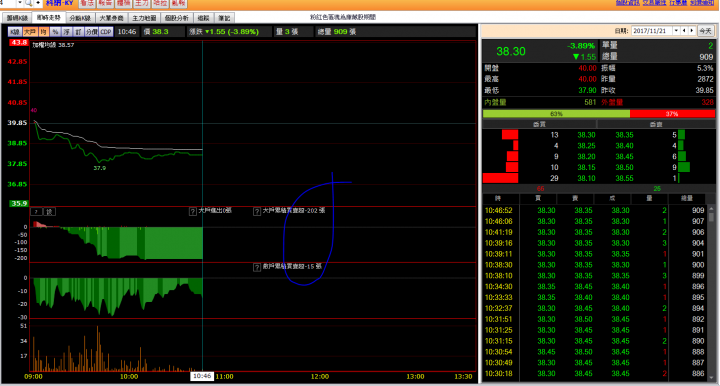Select the 10:39:16 trade row
This screenshot has height=386, width=720.
(595, 243)
